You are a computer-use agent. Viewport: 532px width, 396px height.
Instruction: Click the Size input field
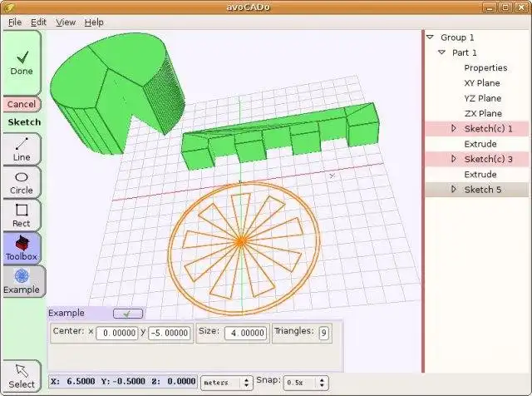point(245,333)
